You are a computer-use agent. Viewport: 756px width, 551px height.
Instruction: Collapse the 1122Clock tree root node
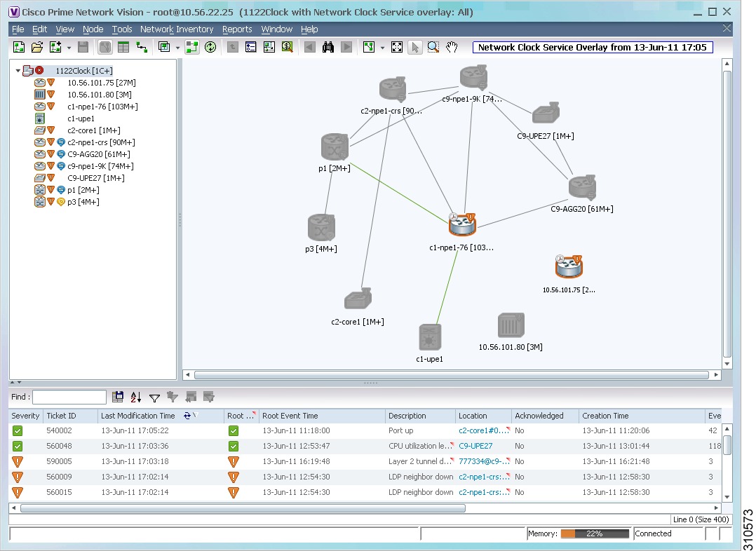[17, 70]
